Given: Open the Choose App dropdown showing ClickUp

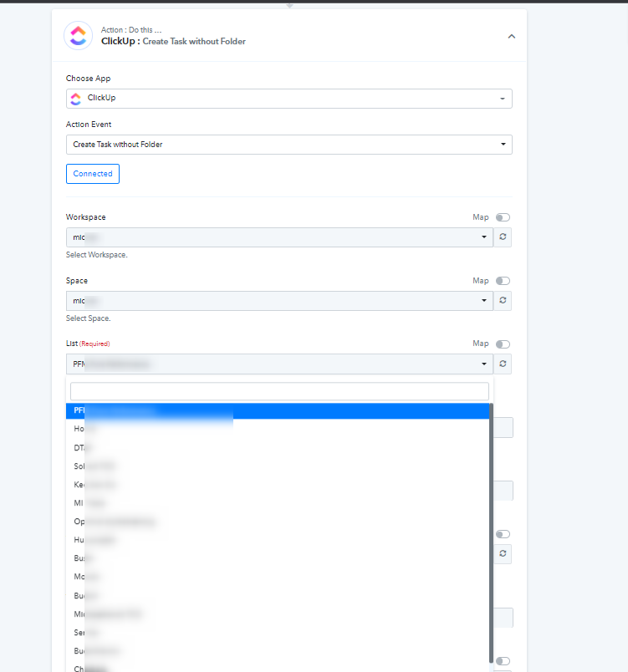Looking at the screenshot, I should pyautogui.click(x=289, y=99).
